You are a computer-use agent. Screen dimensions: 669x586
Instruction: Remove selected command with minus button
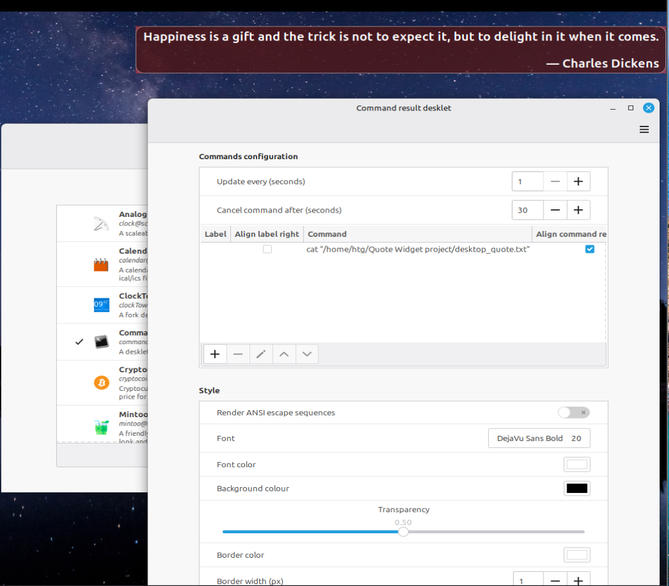point(238,354)
